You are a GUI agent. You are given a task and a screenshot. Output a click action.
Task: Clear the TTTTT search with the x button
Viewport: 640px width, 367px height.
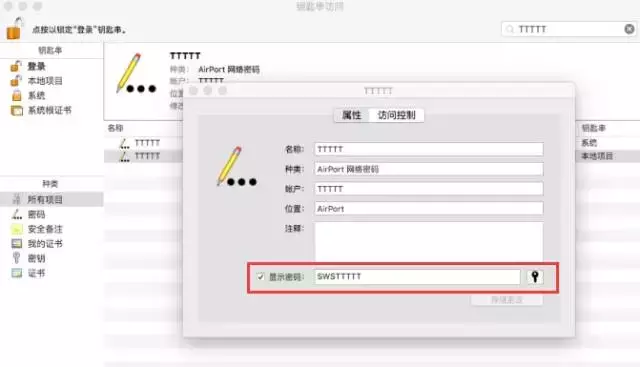pos(629,29)
